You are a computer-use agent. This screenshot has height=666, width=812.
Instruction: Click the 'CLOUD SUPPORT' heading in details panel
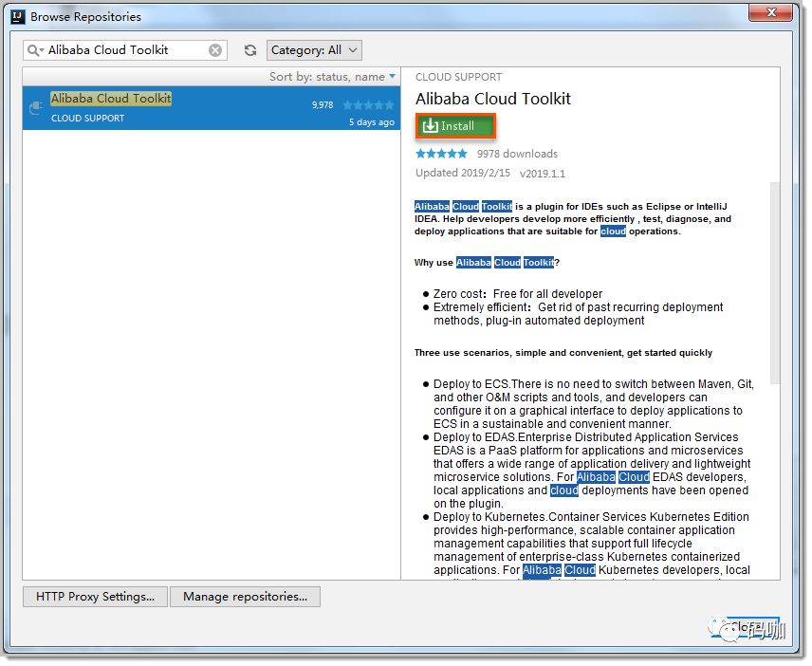click(458, 77)
